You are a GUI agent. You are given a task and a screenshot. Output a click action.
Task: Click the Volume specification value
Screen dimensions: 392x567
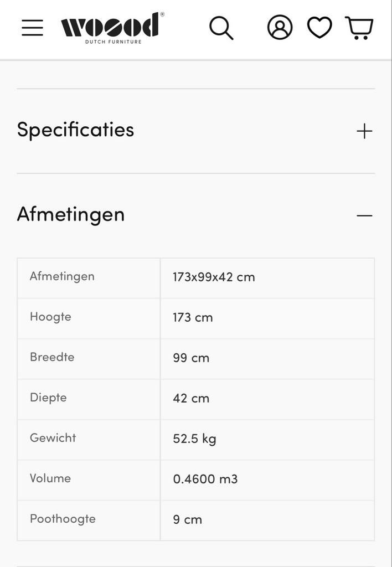[x=205, y=479]
